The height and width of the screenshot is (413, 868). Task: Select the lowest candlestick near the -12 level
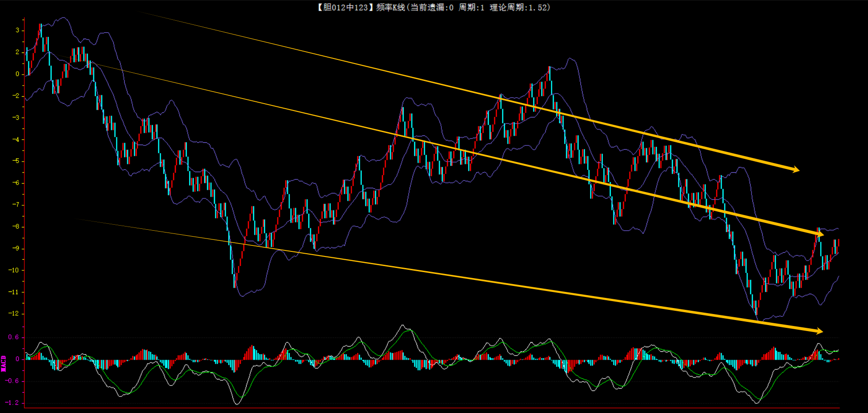[756, 308]
